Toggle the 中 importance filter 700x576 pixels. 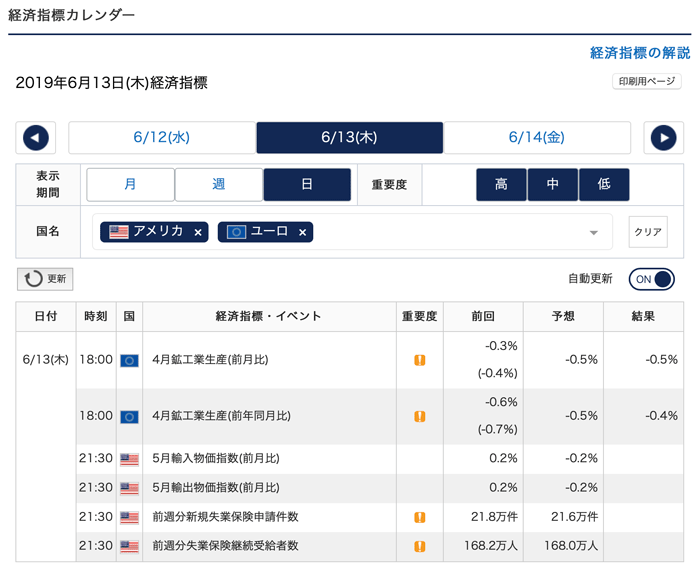click(552, 185)
